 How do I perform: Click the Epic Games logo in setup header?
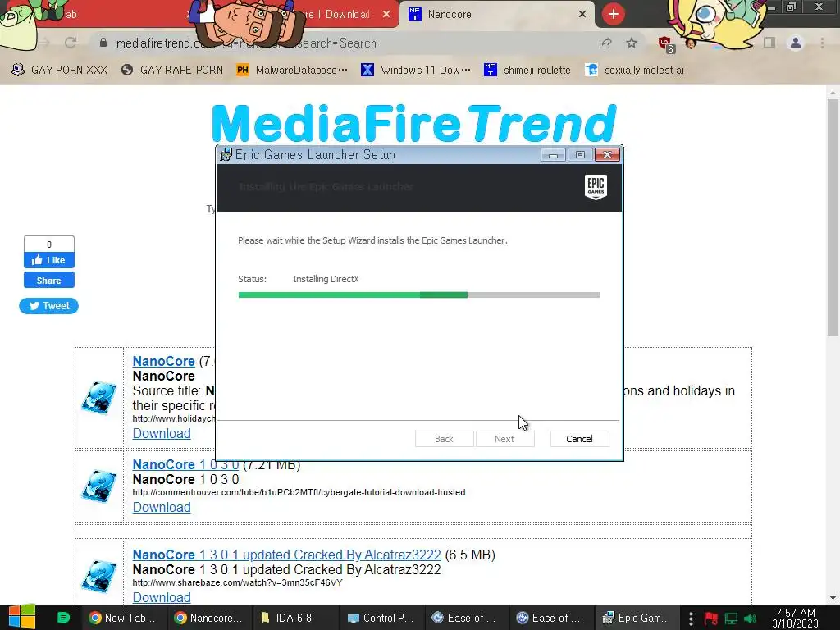pyautogui.click(x=596, y=187)
